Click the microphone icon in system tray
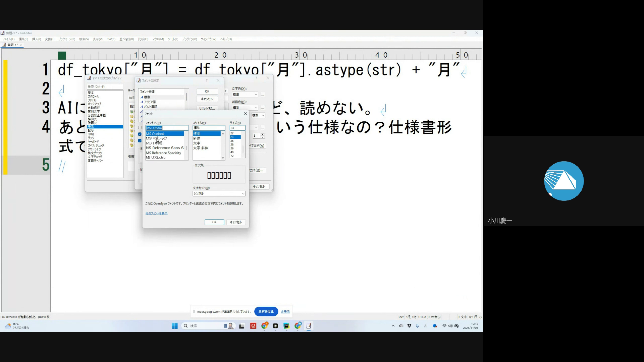Screen dimensions: 644x362 (x=417, y=326)
